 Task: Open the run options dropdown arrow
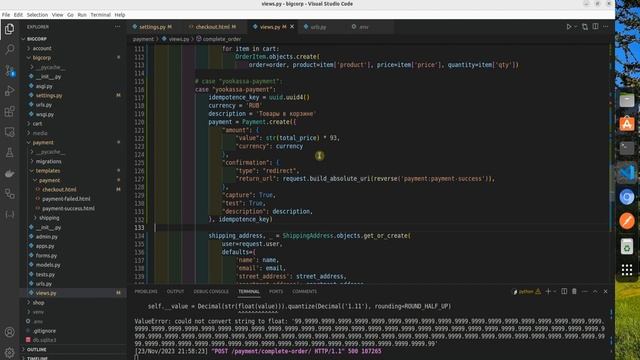[576, 27]
